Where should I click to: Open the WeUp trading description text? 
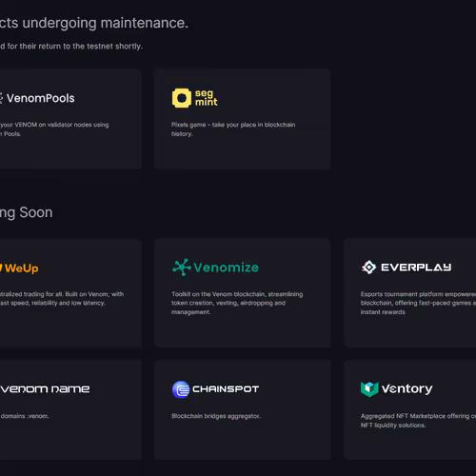click(x=62, y=299)
